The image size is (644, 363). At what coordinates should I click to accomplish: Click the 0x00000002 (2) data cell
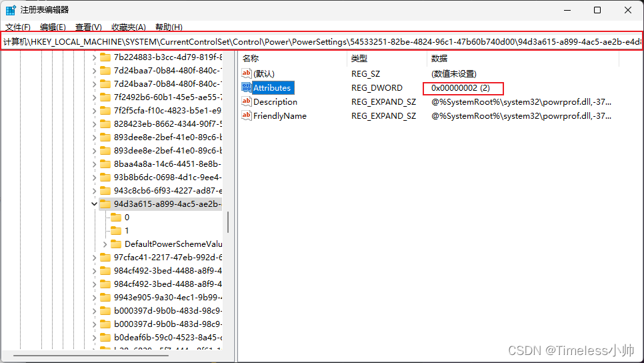pos(461,87)
